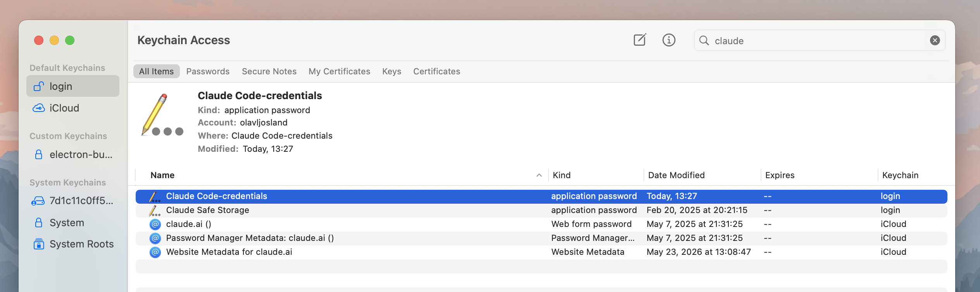Click the drive icon beside 7d1c11c0ff5...
The image size is (980, 292).
tap(38, 201)
